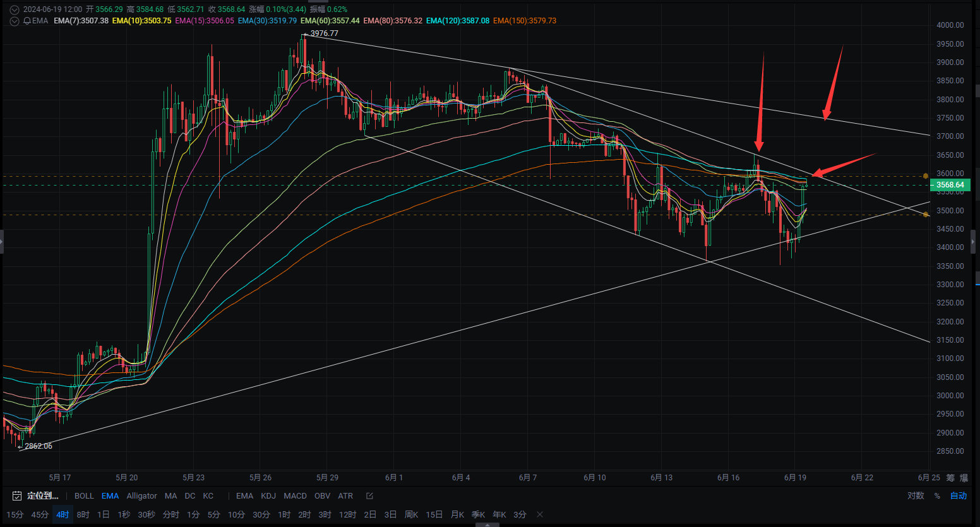The height and width of the screenshot is (527, 980).
Task: Open the calendar locate-to-date icon
Action: tap(17, 496)
